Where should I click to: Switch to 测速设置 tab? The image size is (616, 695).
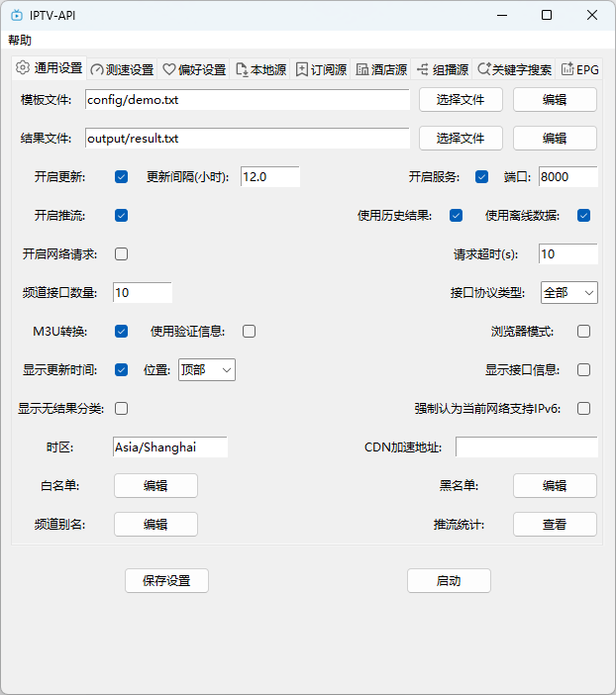(122, 69)
